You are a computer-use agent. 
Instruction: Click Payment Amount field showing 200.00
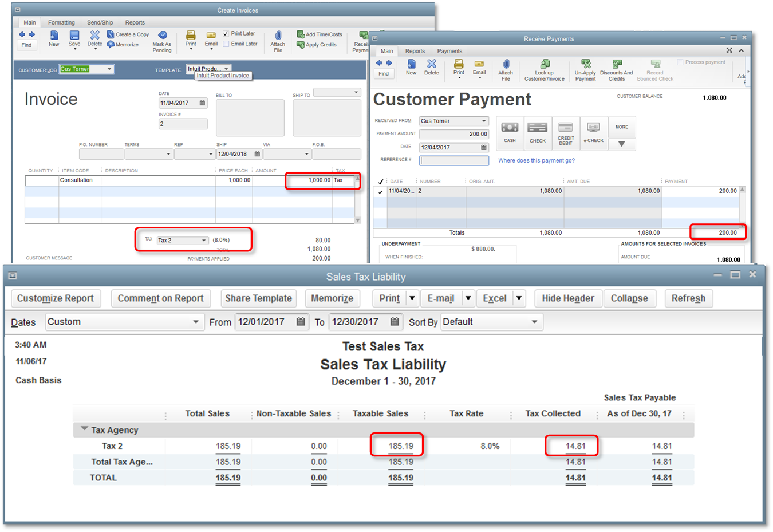pos(454,134)
